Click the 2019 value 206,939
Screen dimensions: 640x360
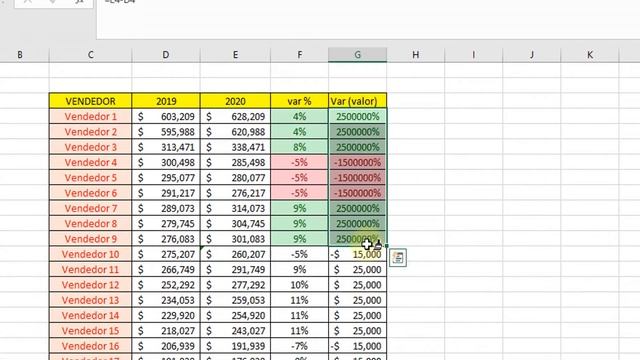[166, 346]
